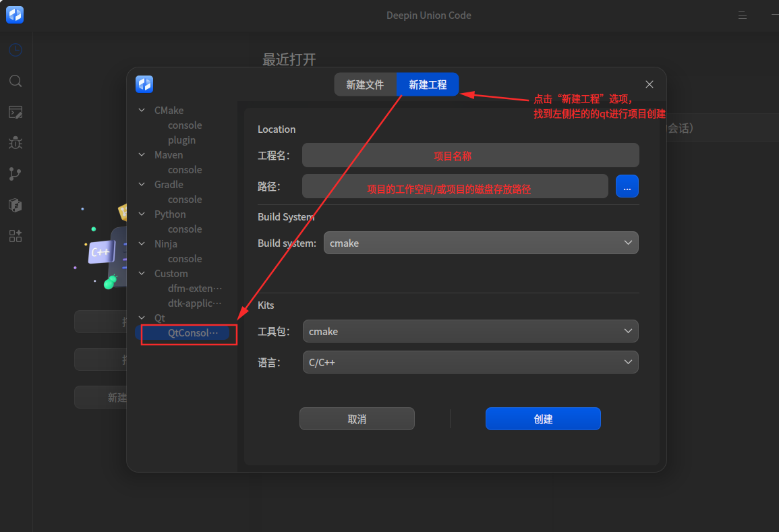
Task: Select console under Maven
Action: click(x=185, y=170)
